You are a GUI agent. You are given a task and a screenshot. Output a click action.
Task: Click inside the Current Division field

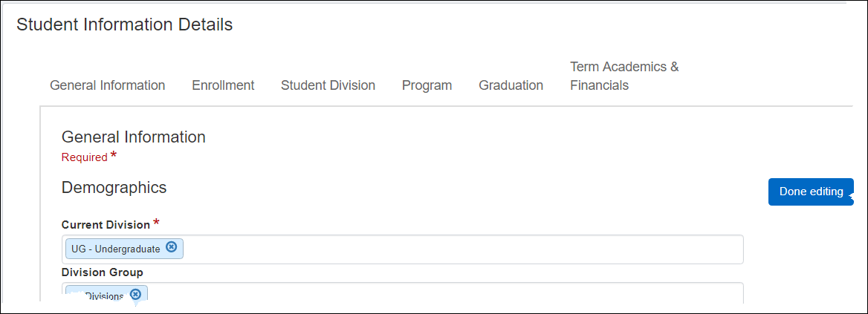pyautogui.click(x=461, y=249)
